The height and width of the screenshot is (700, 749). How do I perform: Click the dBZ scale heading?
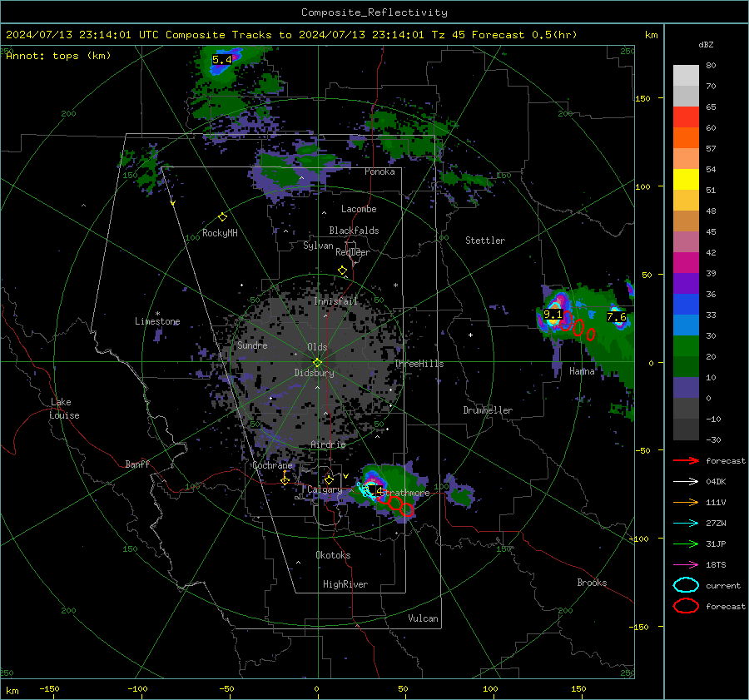point(706,44)
